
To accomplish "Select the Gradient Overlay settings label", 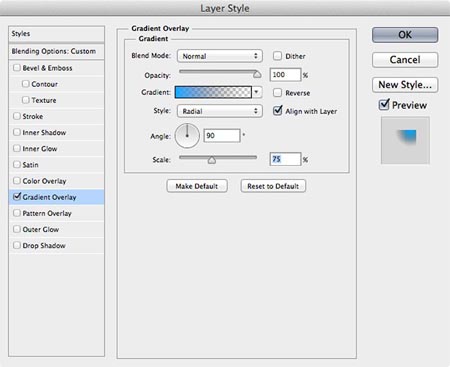I will tap(49, 197).
